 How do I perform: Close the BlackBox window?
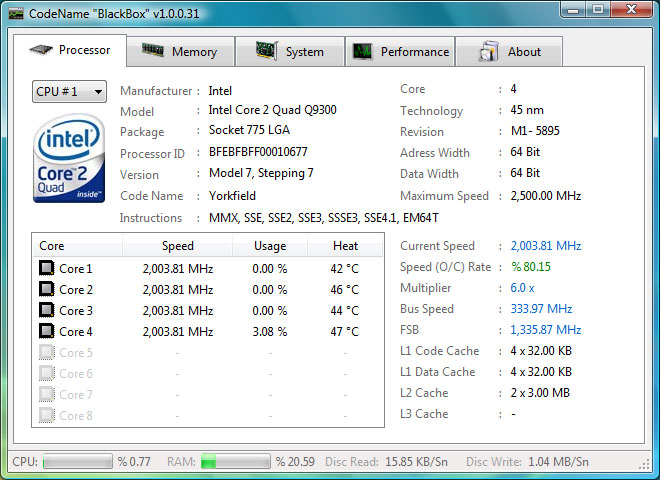631,10
